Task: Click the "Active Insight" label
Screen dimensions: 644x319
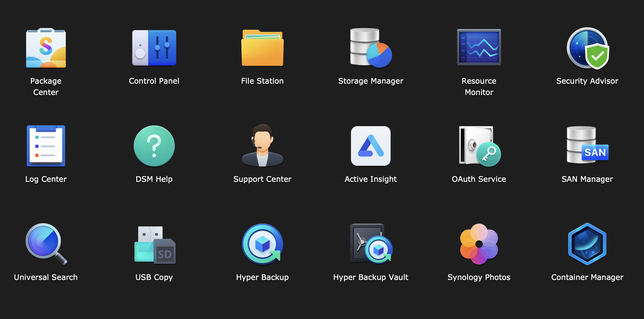Action: coord(371,179)
